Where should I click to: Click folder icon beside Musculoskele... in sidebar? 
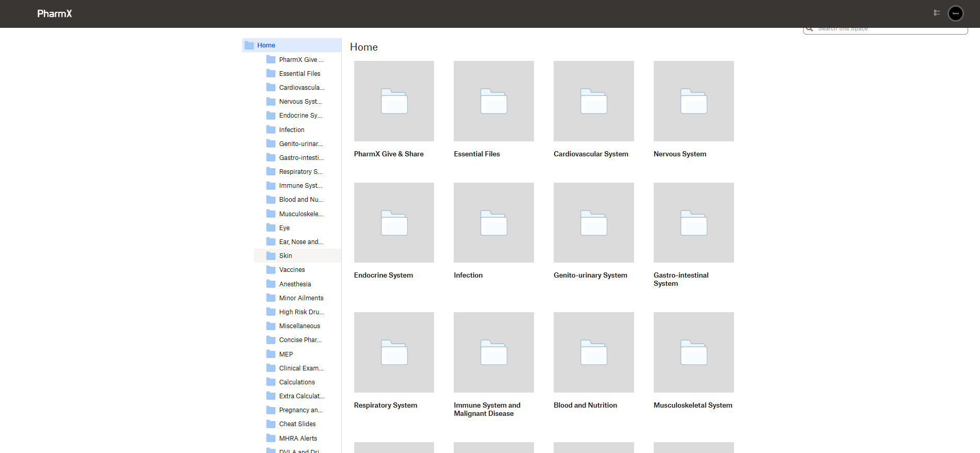click(x=271, y=214)
